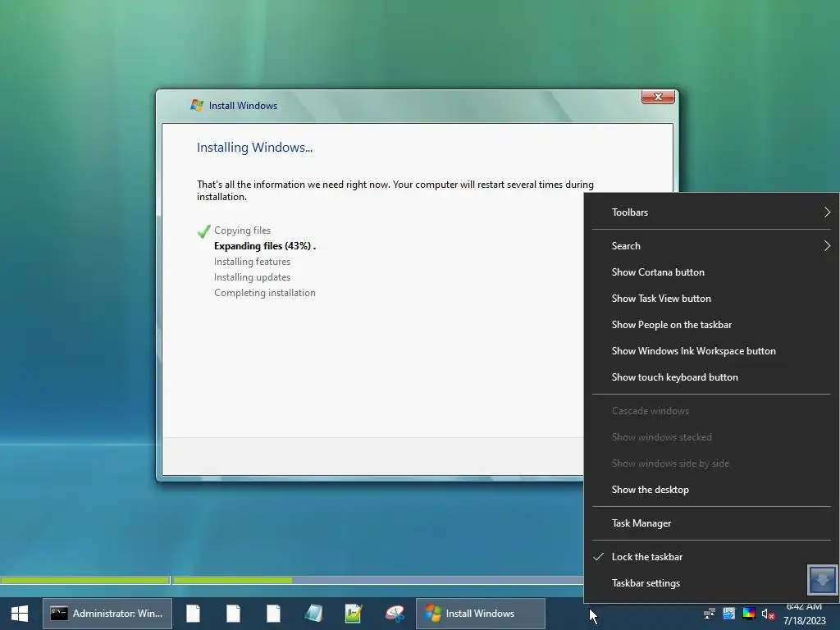Toggle Show Task View button option
Viewport: 840px width, 630px height.
(711, 299)
